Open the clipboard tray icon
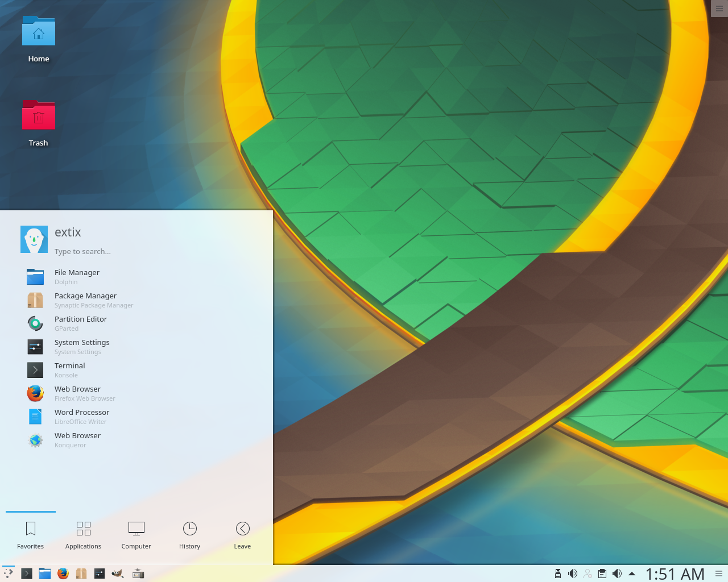 pos(602,573)
